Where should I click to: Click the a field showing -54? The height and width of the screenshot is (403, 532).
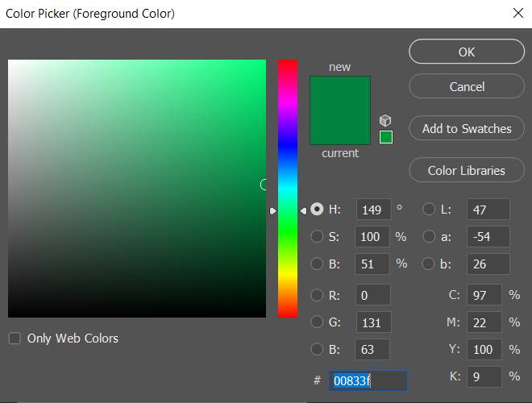[488, 237]
